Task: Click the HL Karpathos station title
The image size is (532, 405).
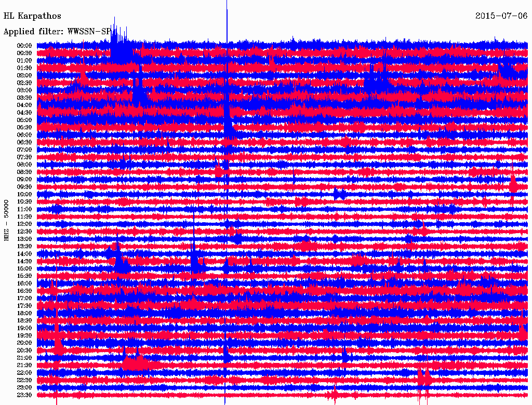Action: click(x=32, y=16)
